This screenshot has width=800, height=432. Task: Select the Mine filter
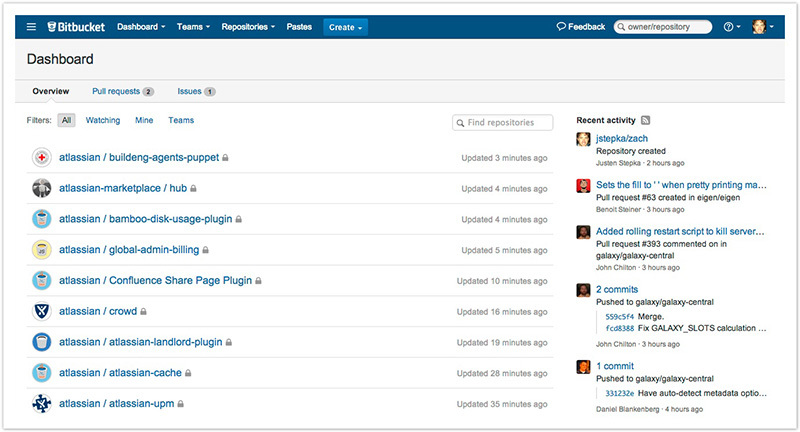(144, 120)
